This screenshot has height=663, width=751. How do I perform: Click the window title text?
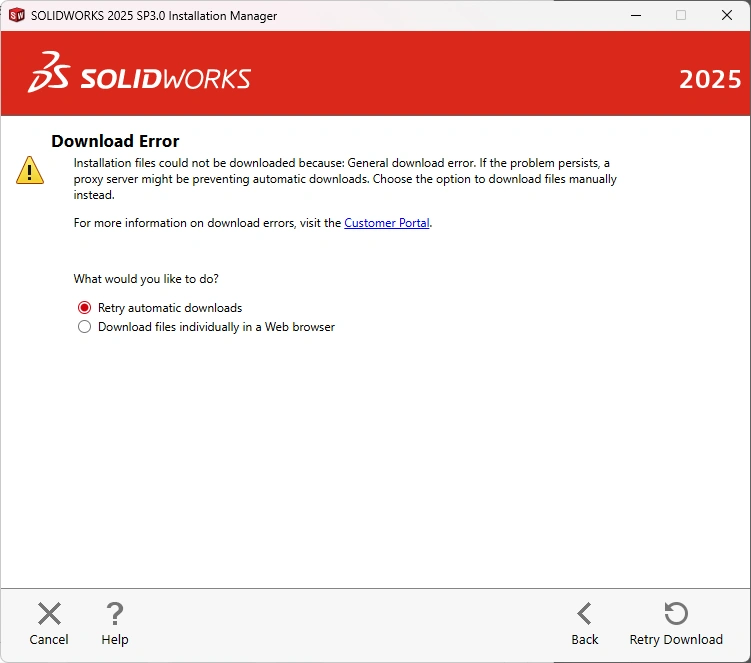pyautogui.click(x=154, y=15)
